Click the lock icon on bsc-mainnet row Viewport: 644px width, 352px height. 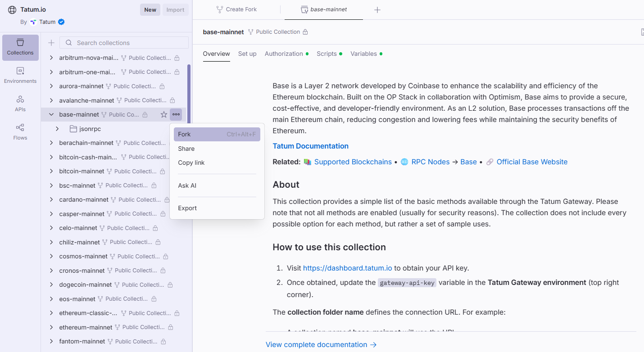tap(154, 185)
